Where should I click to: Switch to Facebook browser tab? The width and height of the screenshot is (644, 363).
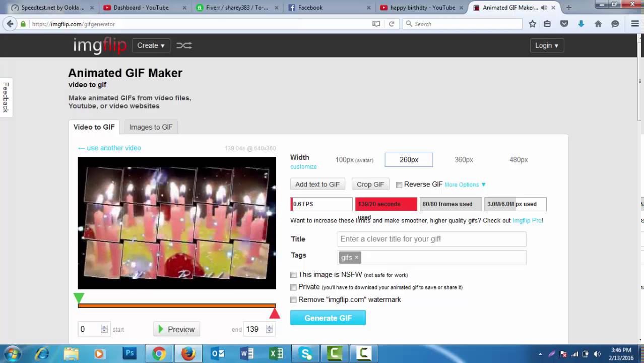click(330, 8)
